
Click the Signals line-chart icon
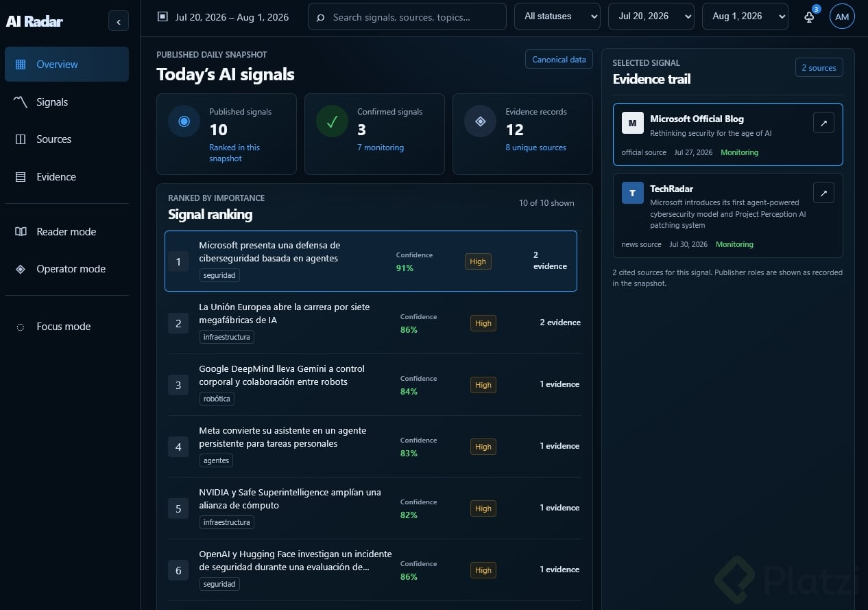(x=21, y=102)
